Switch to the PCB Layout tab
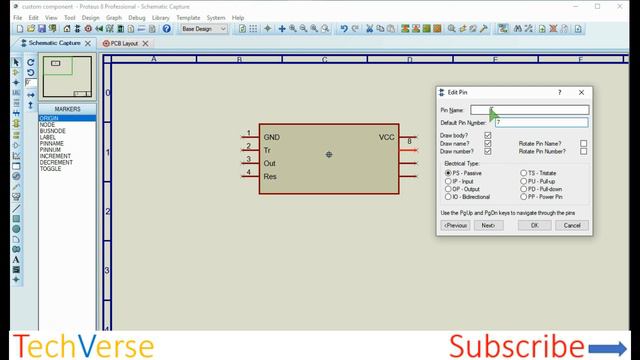This screenshot has height=360, width=640. coord(124,43)
